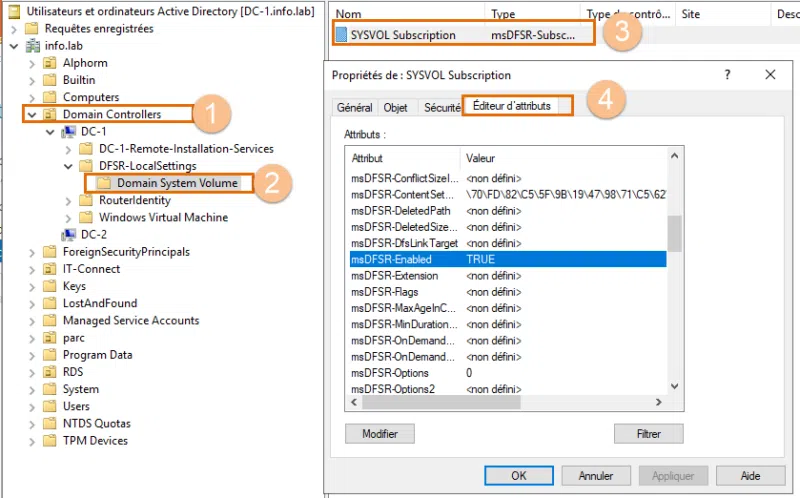The height and width of the screenshot is (498, 800).
Task: Switch to the Général tab
Action: point(355,107)
